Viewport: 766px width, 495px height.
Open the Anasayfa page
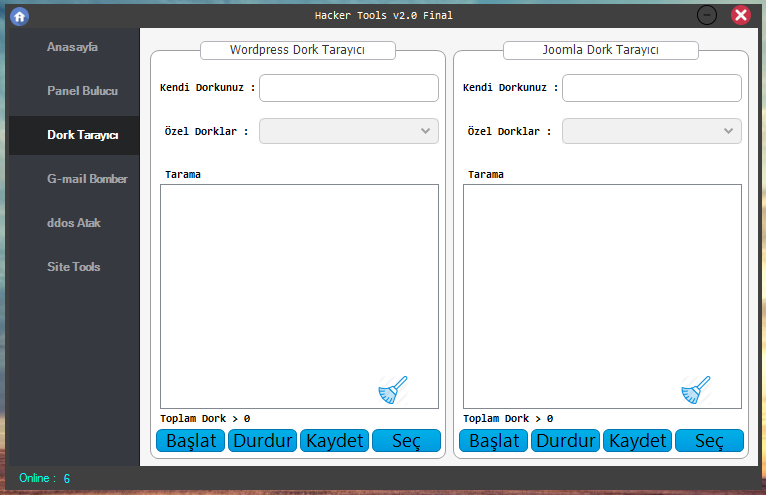72,47
